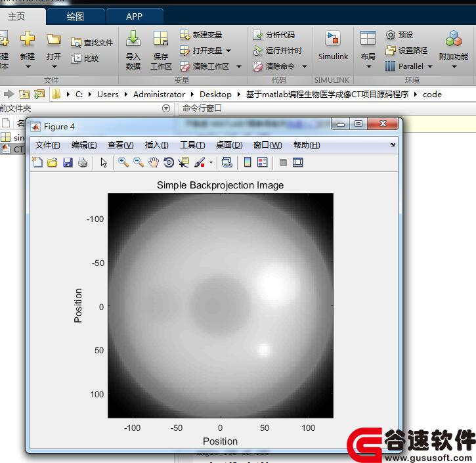Click the New (新建) plus icon
Viewport: 476px width, 463px height.
coord(28,39)
